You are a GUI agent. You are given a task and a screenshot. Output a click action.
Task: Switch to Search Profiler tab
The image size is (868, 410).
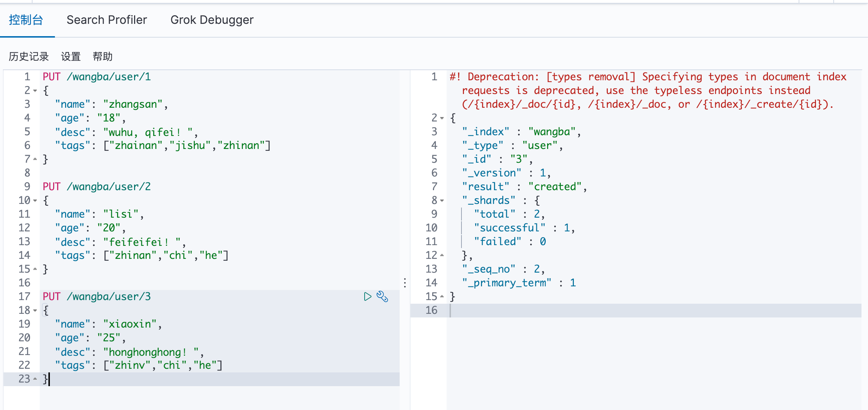(107, 20)
